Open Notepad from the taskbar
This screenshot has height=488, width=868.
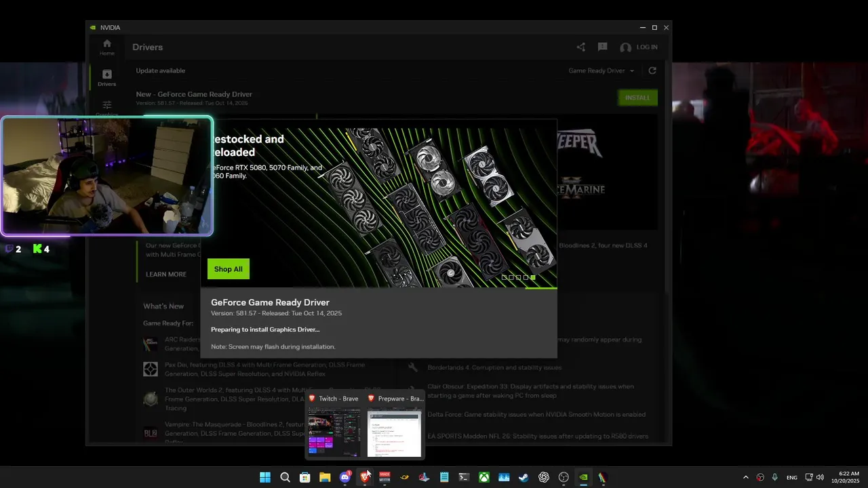click(x=444, y=477)
